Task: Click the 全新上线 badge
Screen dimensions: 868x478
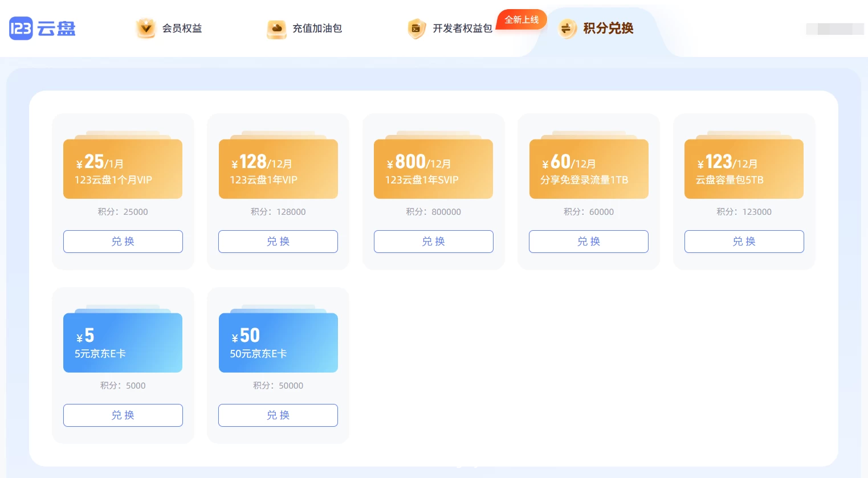Action: click(x=521, y=20)
